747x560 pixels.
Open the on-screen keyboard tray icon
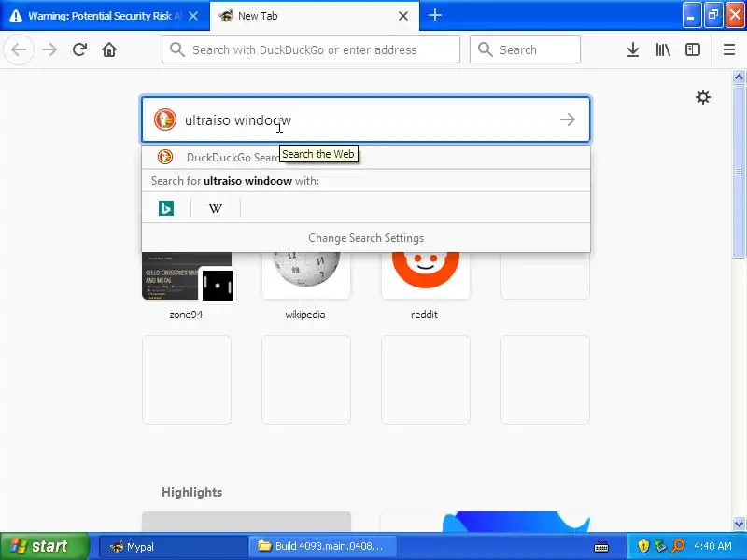tap(601, 546)
